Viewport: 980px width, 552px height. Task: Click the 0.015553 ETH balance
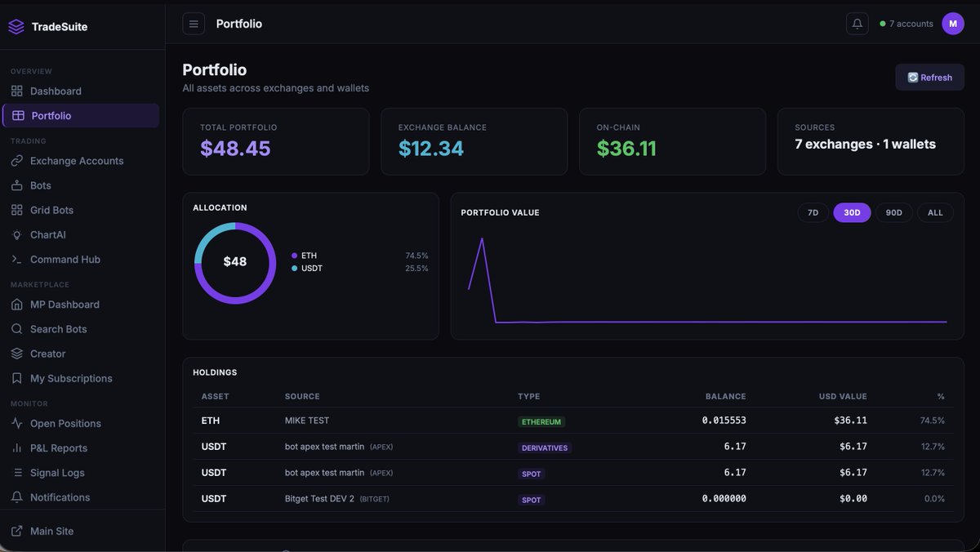(x=724, y=421)
